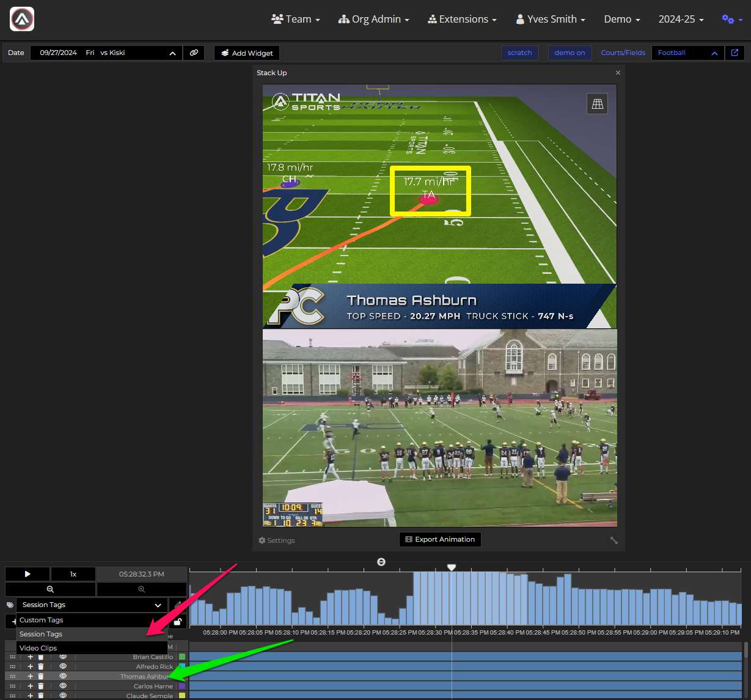The width and height of the screenshot is (751, 700).
Task: Add a tag to Alfredo Rick row
Action: [x=31, y=666]
